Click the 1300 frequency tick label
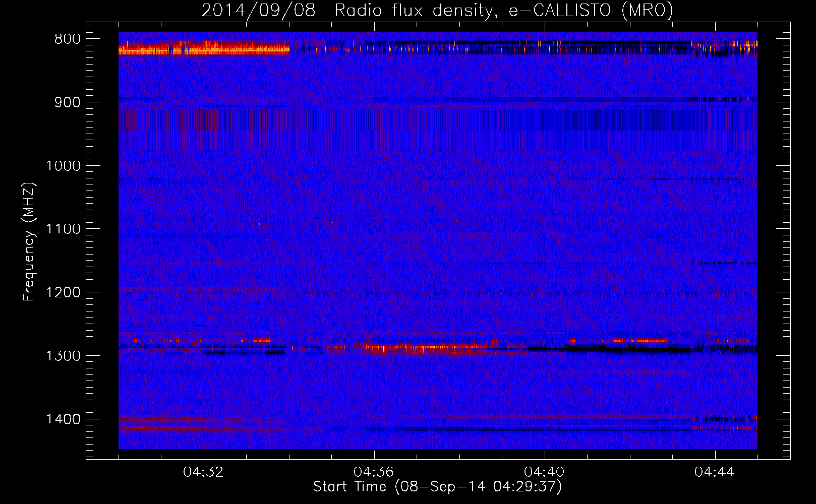The width and height of the screenshot is (816, 504). coord(63,356)
